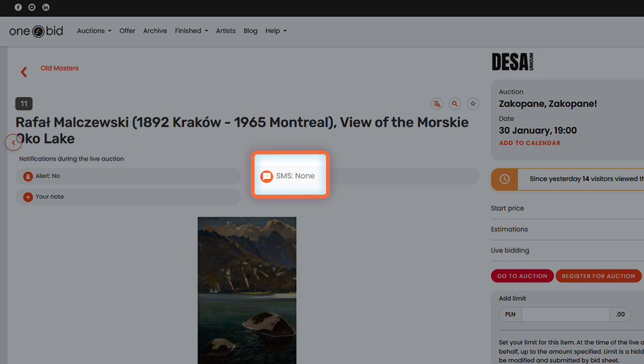The width and height of the screenshot is (644, 364).
Task: Open the Morskie Oko painting thumbnail
Action: 247,291
